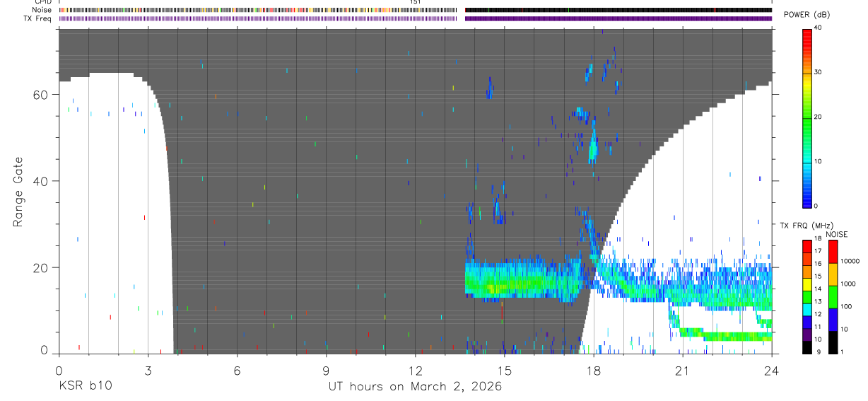Pick the red segment of the NOISE colorbar
The image size is (868, 401).
[x=833, y=251]
